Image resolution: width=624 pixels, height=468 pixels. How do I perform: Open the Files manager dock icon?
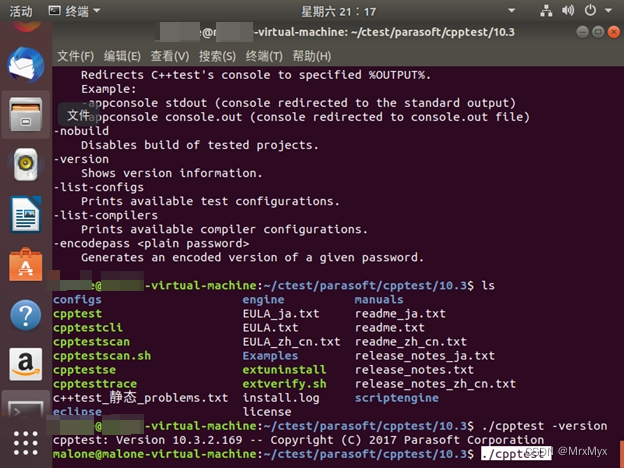[26, 114]
